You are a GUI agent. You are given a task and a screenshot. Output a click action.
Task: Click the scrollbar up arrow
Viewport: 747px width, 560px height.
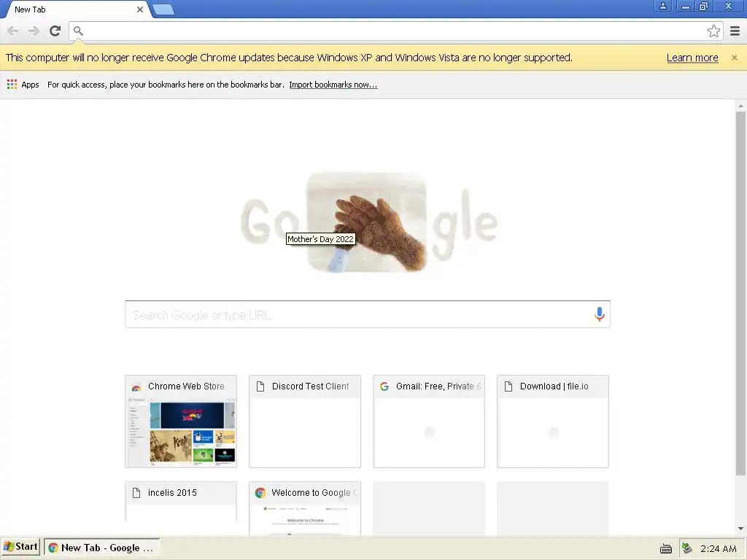[740, 106]
